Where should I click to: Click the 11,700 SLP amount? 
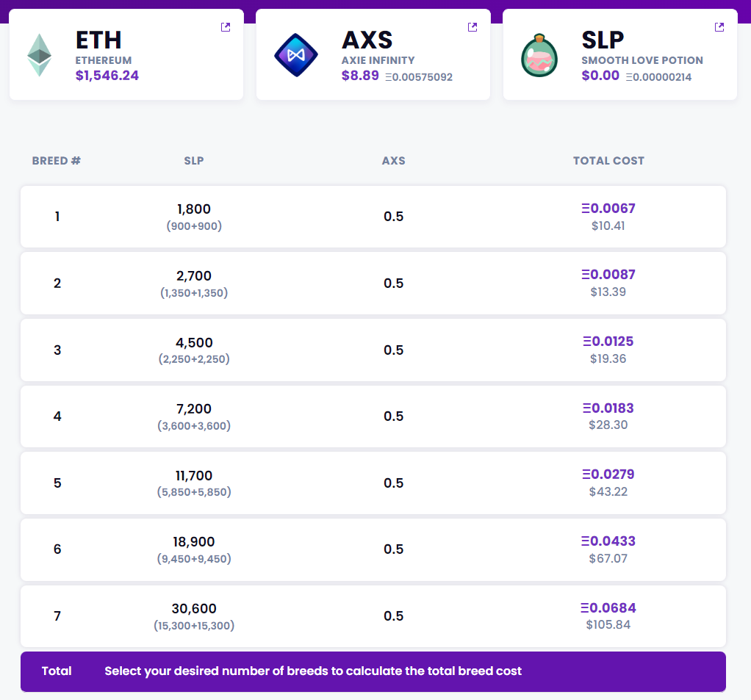pos(194,476)
